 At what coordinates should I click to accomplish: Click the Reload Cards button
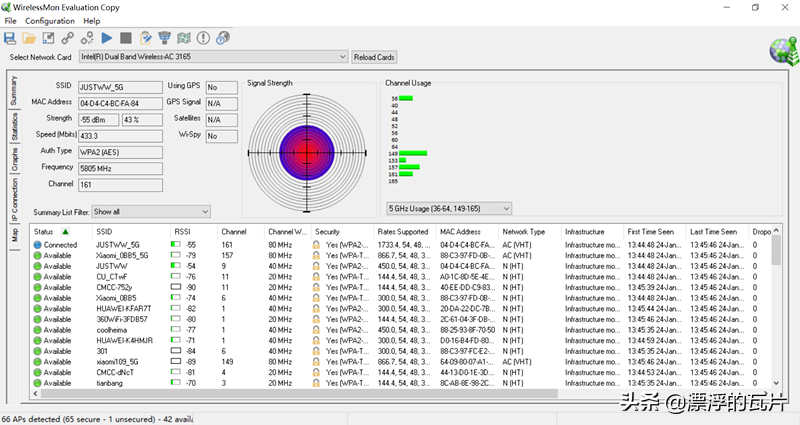pyautogui.click(x=374, y=57)
